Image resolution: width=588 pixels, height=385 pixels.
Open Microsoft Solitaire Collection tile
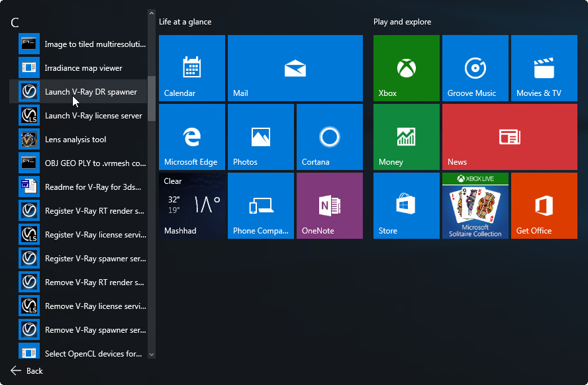475,206
